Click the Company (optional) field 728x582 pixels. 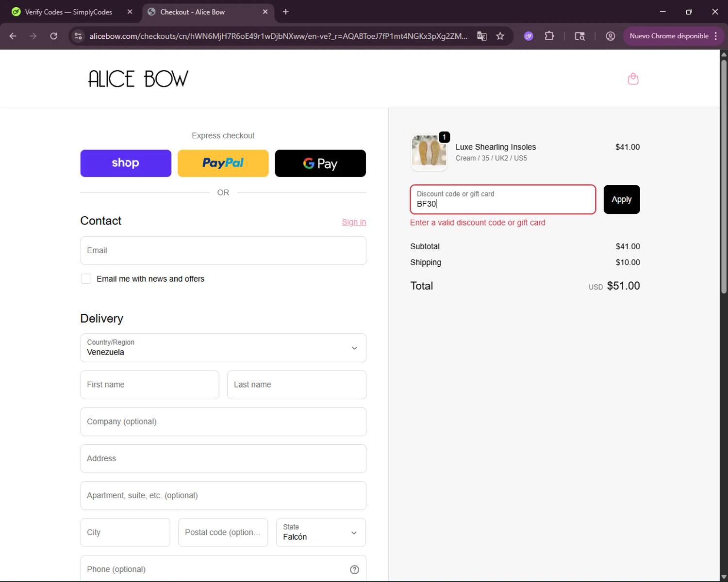[x=223, y=421]
